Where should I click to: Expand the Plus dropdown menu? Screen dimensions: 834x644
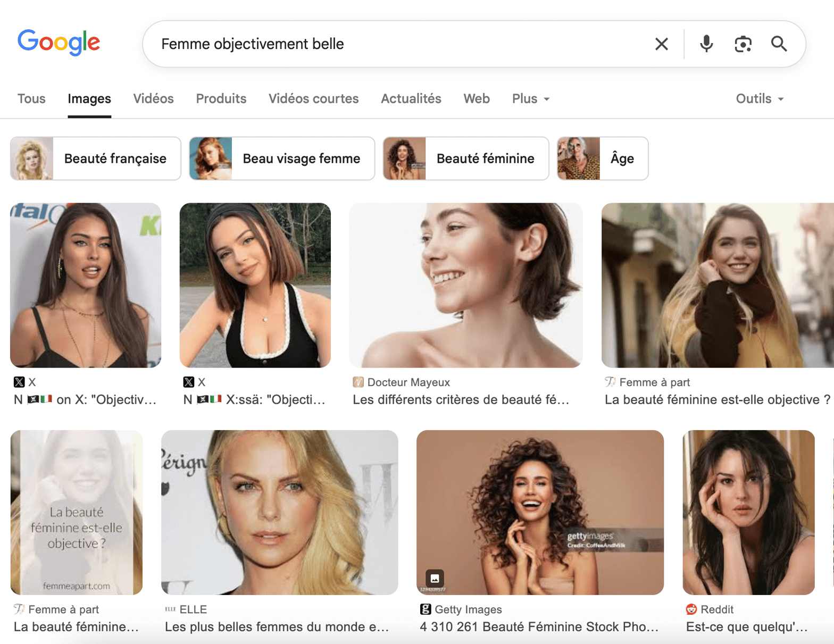point(530,99)
